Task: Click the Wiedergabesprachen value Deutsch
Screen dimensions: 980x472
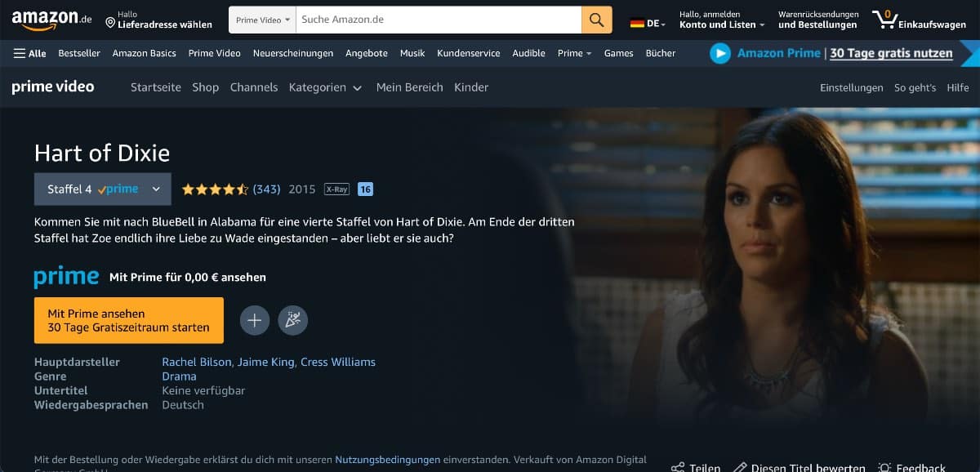Action: click(x=183, y=405)
